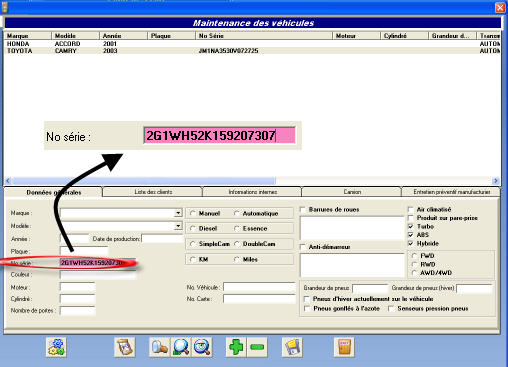Click the No. Véhicule input field
This screenshot has height=367, width=508.
[x=259, y=287]
